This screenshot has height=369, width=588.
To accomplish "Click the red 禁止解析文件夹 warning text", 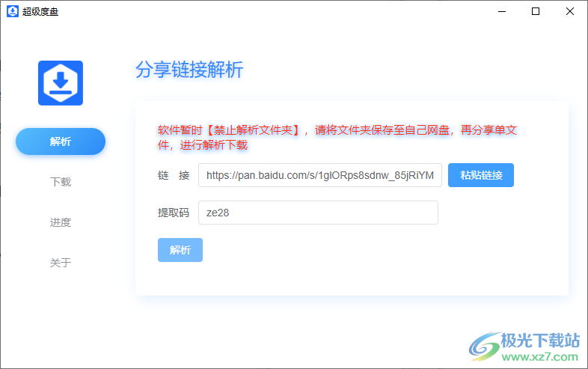I will coord(337,138).
